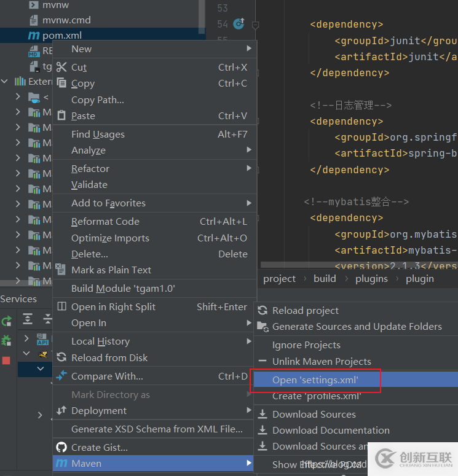Click the Cut scissors icon
The height and width of the screenshot is (476, 458).
(x=61, y=68)
